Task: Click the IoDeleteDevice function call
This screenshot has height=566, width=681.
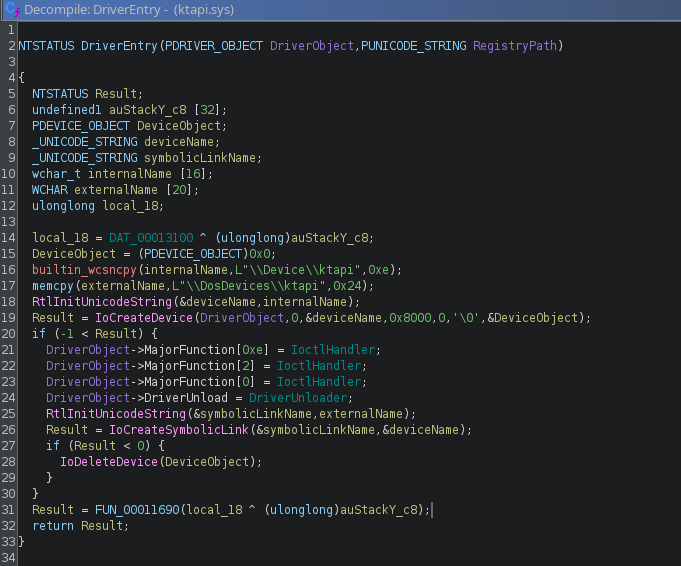Action: 109,462
